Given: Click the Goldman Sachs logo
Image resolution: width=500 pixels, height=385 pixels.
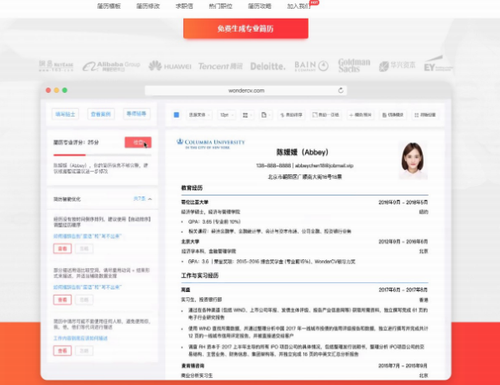Looking at the screenshot, I should pos(354,65).
